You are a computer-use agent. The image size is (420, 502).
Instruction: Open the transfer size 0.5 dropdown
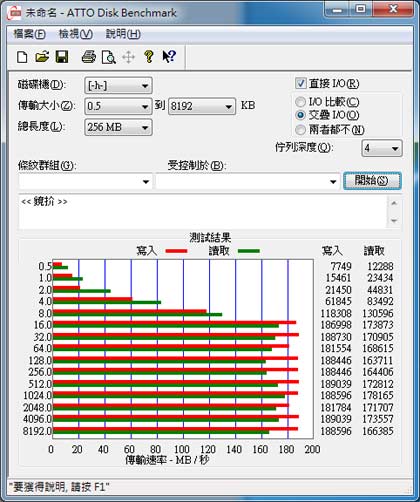[118, 106]
